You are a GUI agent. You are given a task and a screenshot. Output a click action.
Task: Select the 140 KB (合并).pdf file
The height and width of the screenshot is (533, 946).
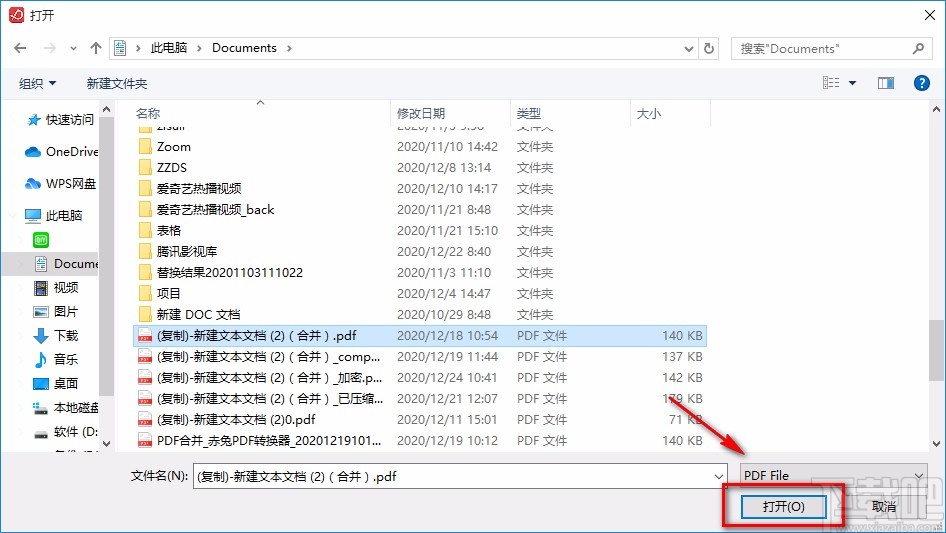[419, 336]
